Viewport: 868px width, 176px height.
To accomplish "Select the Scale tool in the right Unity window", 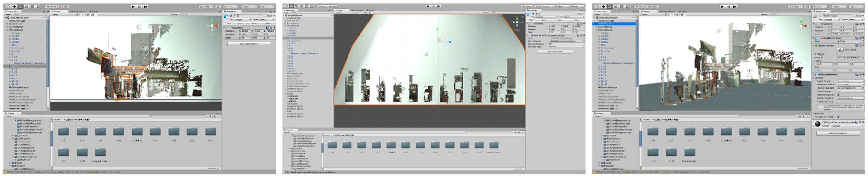I will click(x=616, y=6).
